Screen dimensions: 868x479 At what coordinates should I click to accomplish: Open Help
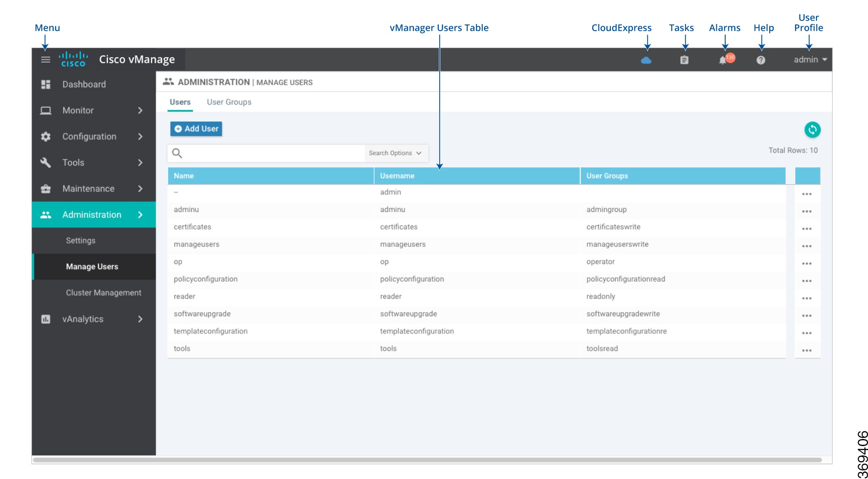pyautogui.click(x=761, y=60)
